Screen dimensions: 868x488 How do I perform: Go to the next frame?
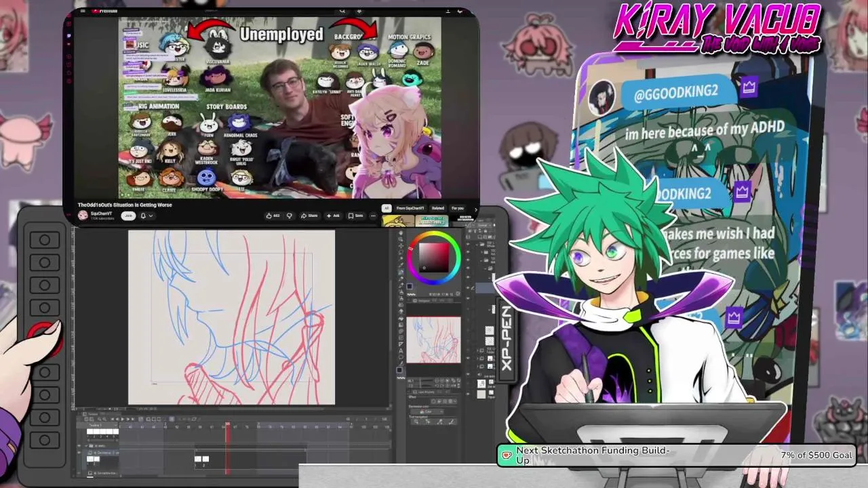point(127,419)
